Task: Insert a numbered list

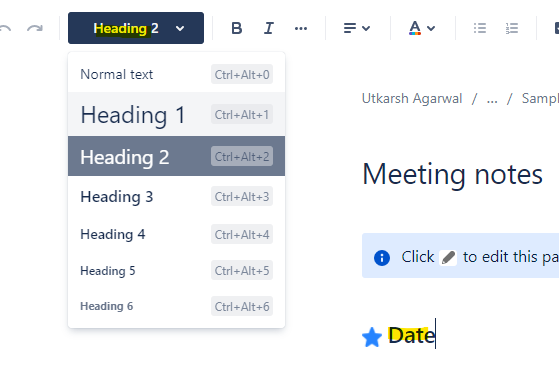Action: [x=512, y=28]
